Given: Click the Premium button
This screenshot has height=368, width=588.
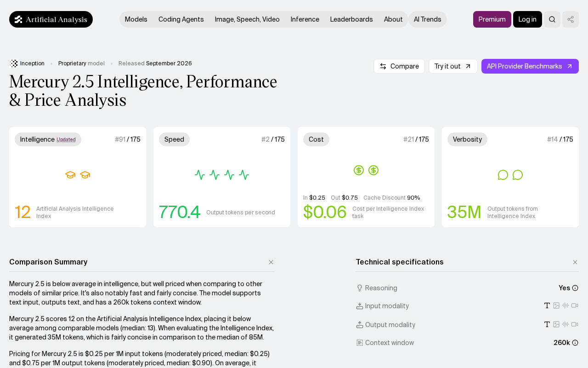Looking at the screenshot, I should [492, 19].
